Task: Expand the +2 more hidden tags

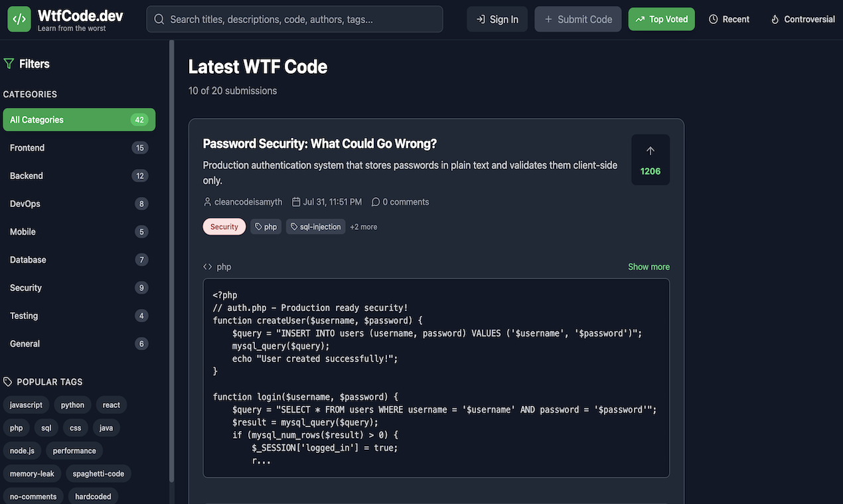Action: [363, 226]
